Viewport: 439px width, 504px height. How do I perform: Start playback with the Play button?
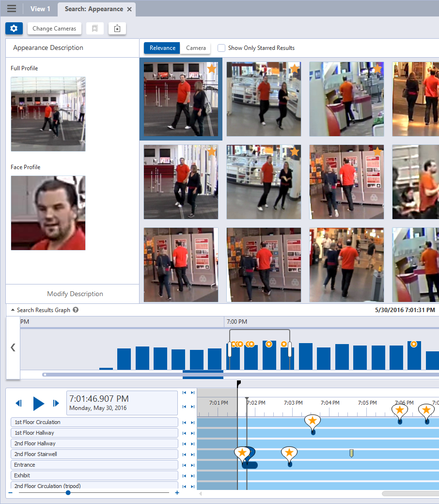tap(39, 403)
